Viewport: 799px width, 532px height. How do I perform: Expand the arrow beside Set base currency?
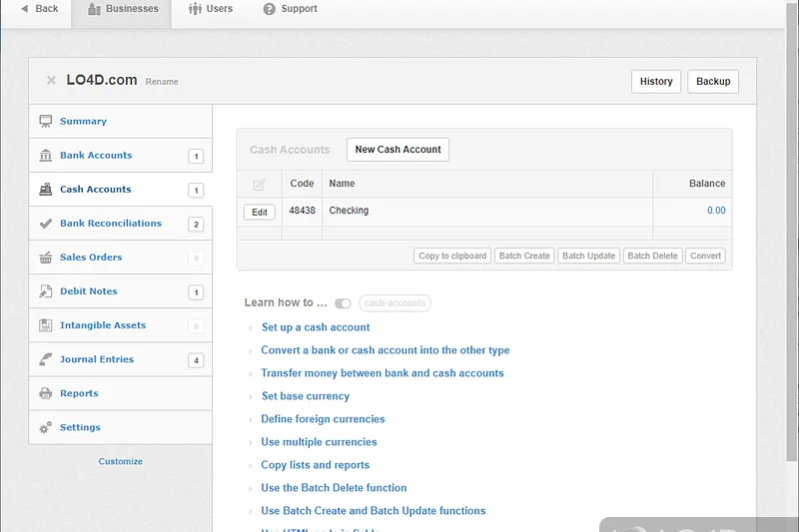251,396
